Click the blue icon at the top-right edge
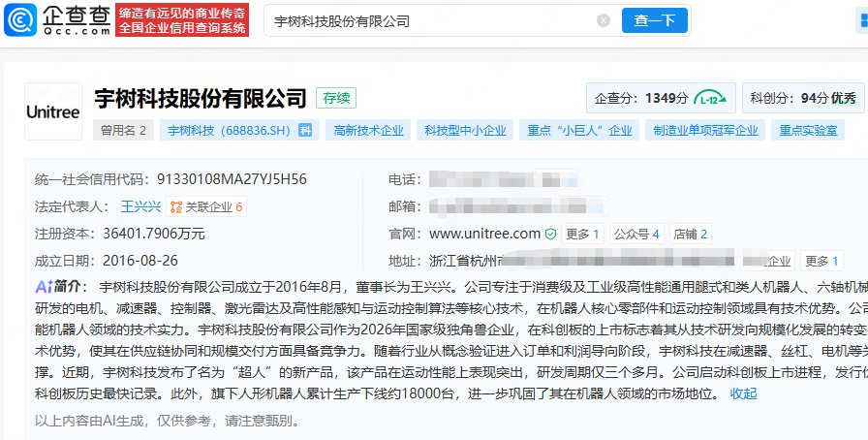Viewport: 868px width, 440px height. tap(862, 20)
